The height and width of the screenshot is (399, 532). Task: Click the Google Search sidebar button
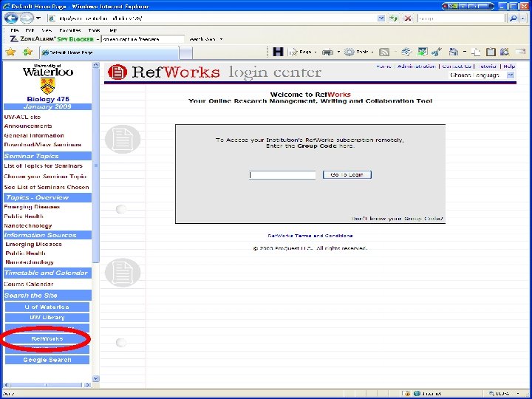[x=47, y=360]
